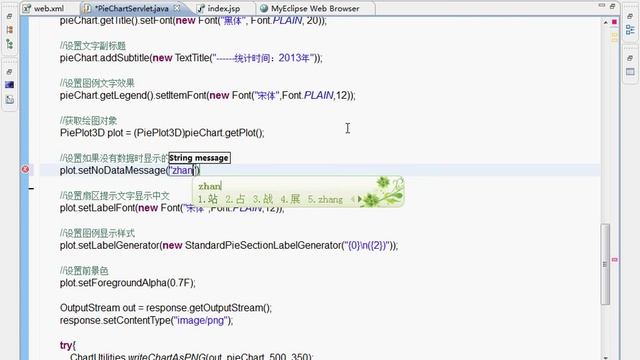Click the //设置图例显示样式 comment
This screenshot has width=640, height=360.
(x=97, y=233)
